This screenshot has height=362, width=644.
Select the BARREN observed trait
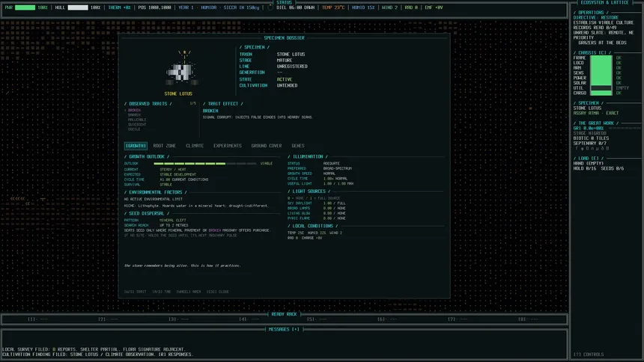point(134,115)
